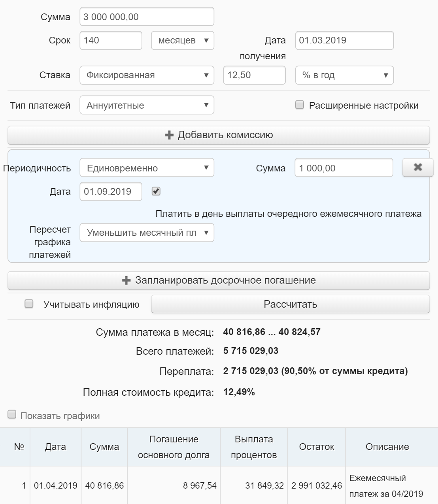Open the % в год rate unit dropdown
The width and height of the screenshot is (438, 504).
[x=344, y=75]
